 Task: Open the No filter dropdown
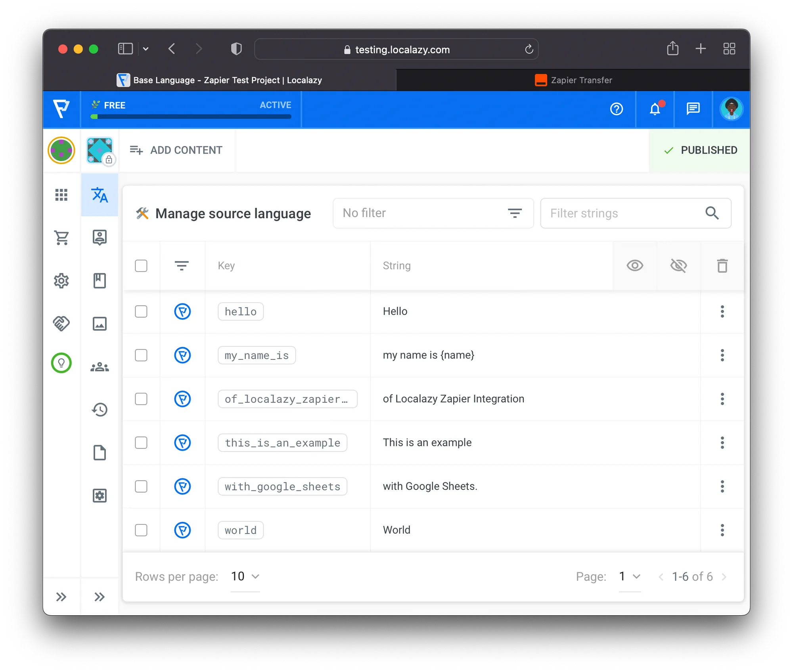tap(433, 213)
